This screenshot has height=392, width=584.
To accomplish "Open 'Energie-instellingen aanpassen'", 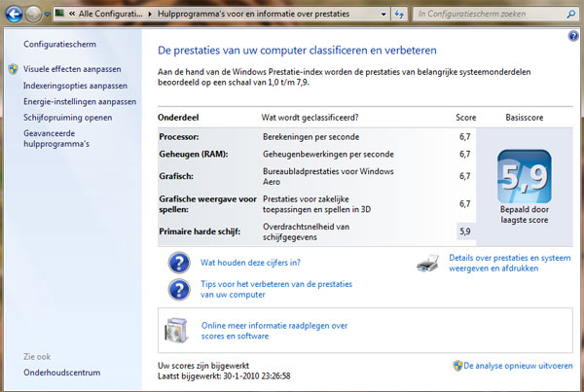I will [x=80, y=101].
